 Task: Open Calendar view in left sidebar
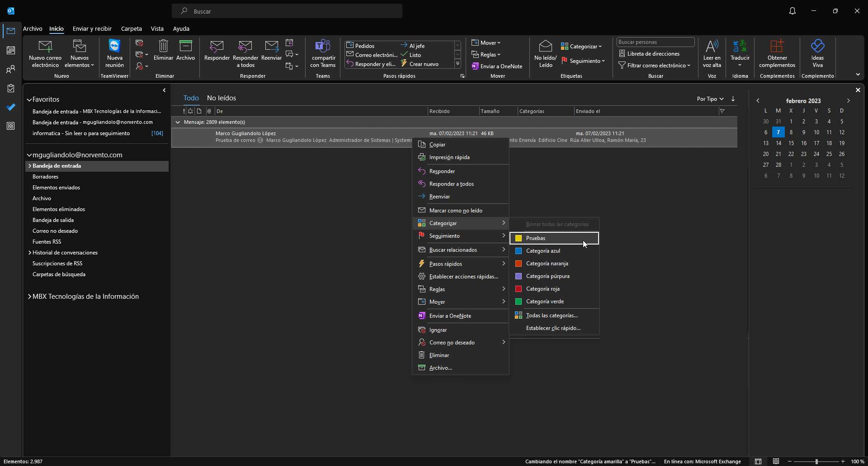11,50
